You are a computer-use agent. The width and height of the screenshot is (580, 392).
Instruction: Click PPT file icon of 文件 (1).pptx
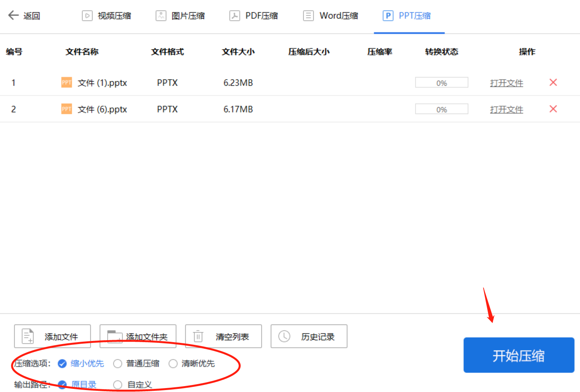click(66, 82)
